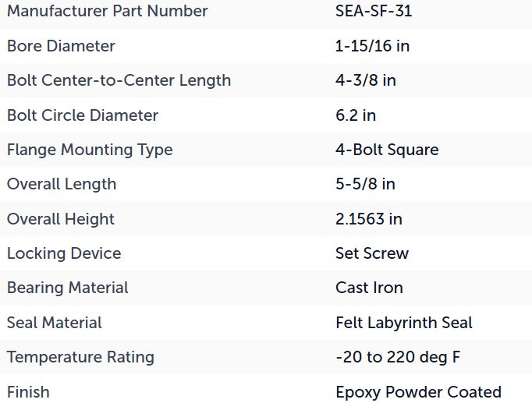Viewport: 532px width, 403px height.
Task: Select the Flange Mounting Type label
Action: [90, 150]
